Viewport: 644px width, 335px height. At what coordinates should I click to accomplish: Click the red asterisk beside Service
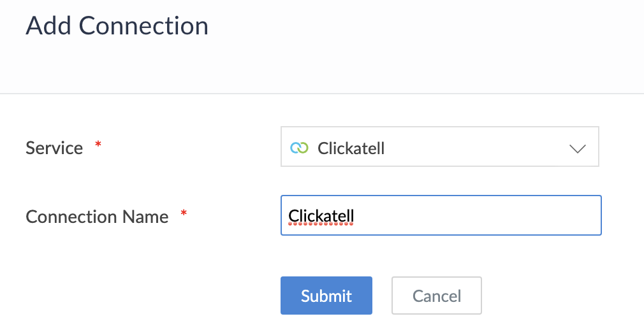(x=98, y=144)
